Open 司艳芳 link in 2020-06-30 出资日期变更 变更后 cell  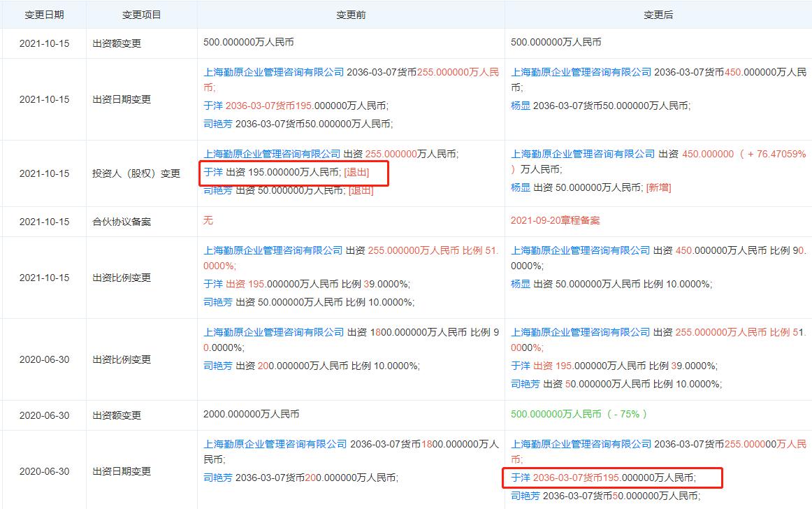tap(525, 496)
